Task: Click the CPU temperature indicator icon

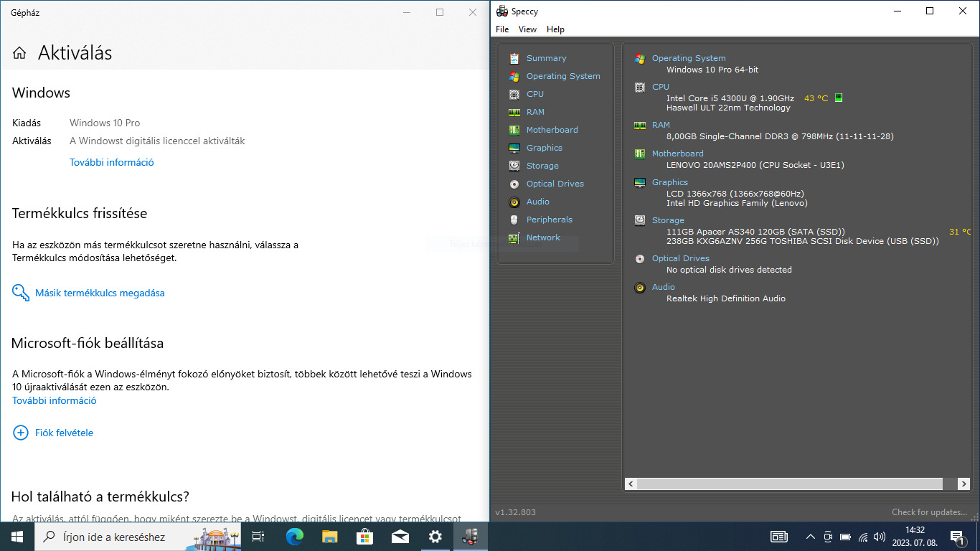Action: click(838, 98)
